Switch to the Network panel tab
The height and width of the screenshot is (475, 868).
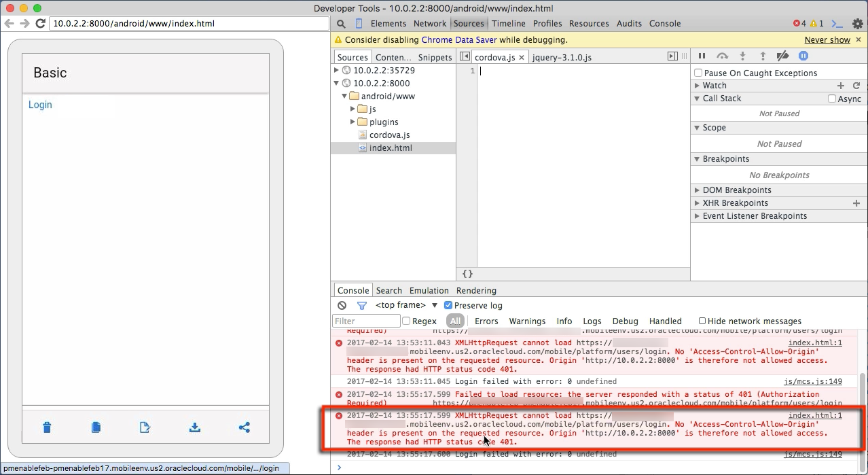pyautogui.click(x=430, y=24)
